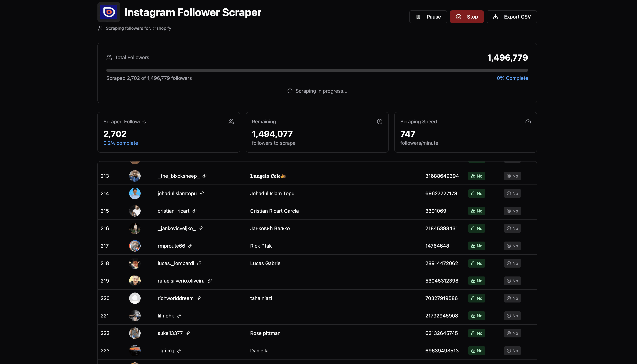Open profile link icon for _g.i.m.j
Screen dimensions: 637x364
179,351
